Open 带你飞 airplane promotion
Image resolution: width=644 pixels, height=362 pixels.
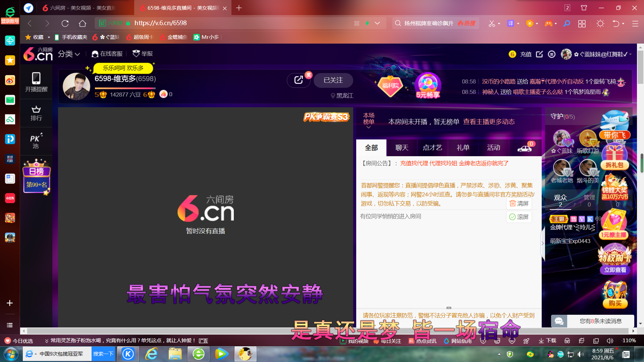pos(614,125)
